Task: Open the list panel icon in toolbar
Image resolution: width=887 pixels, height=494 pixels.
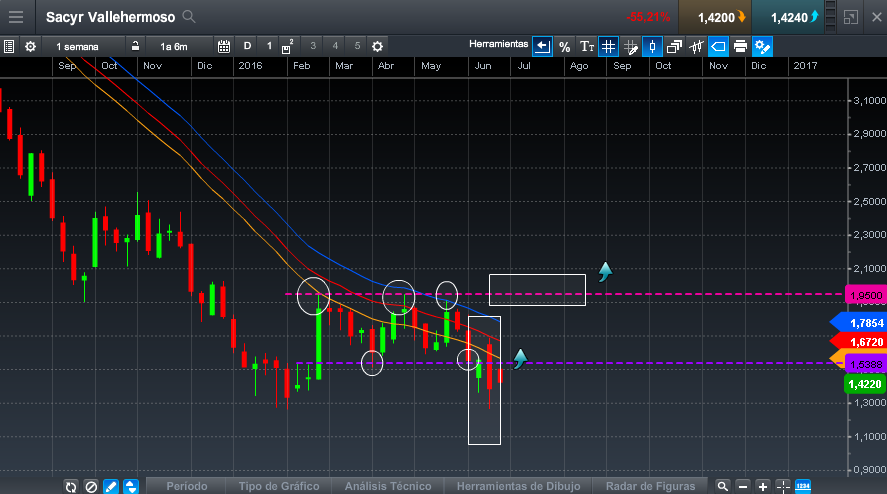Action: 9,46
